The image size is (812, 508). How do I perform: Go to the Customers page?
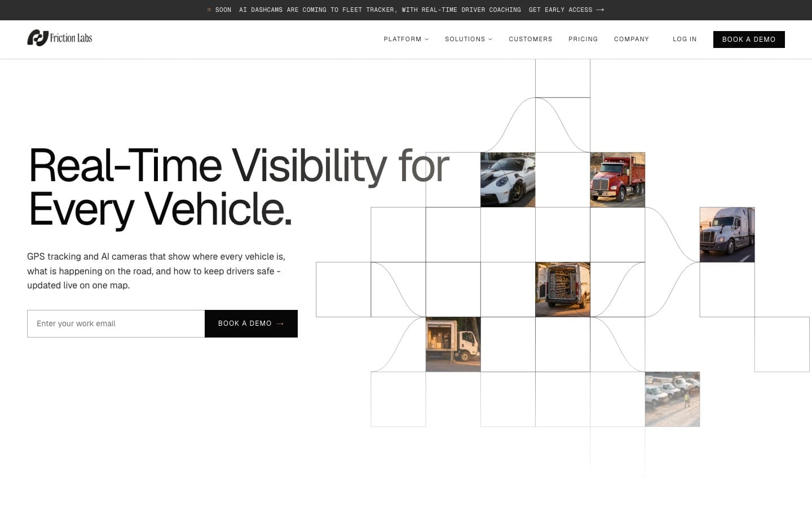click(531, 39)
